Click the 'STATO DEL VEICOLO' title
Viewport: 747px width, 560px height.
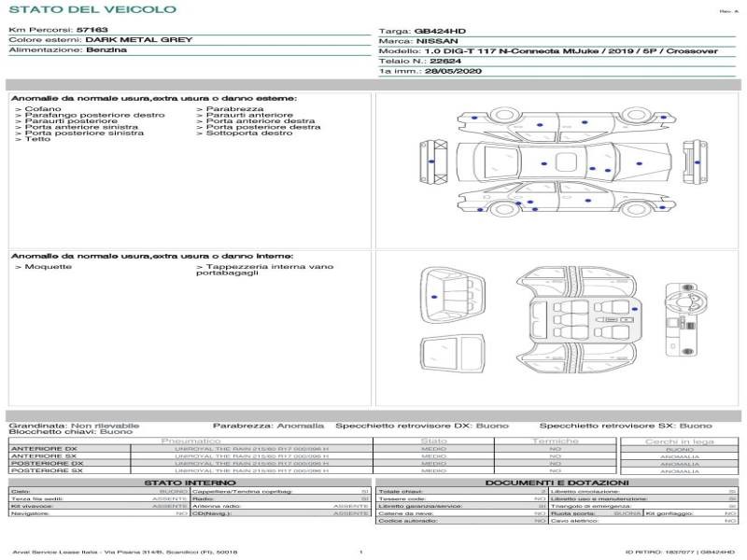coord(92,9)
